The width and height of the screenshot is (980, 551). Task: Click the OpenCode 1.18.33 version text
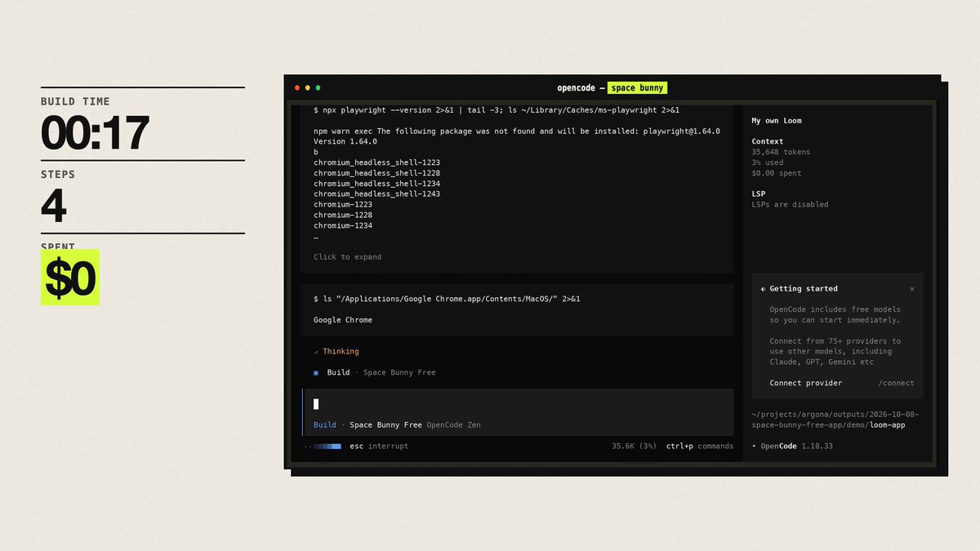[x=797, y=447]
